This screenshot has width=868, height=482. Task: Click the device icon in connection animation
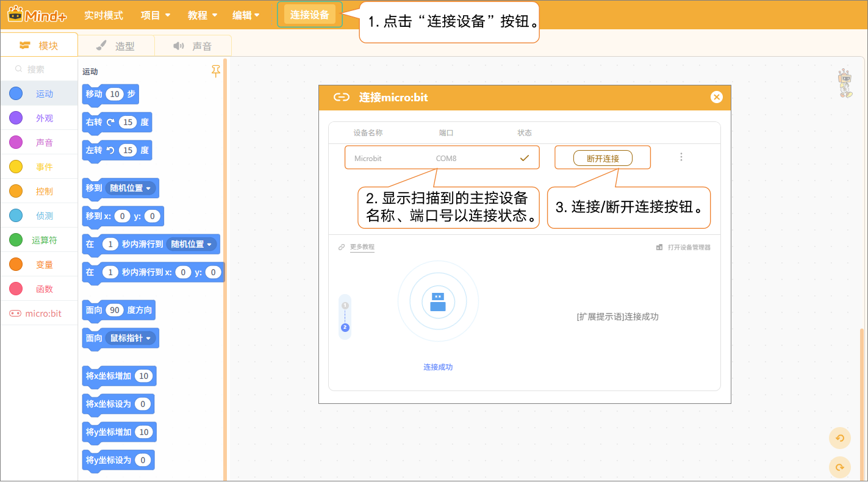pyautogui.click(x=438, y=301)
